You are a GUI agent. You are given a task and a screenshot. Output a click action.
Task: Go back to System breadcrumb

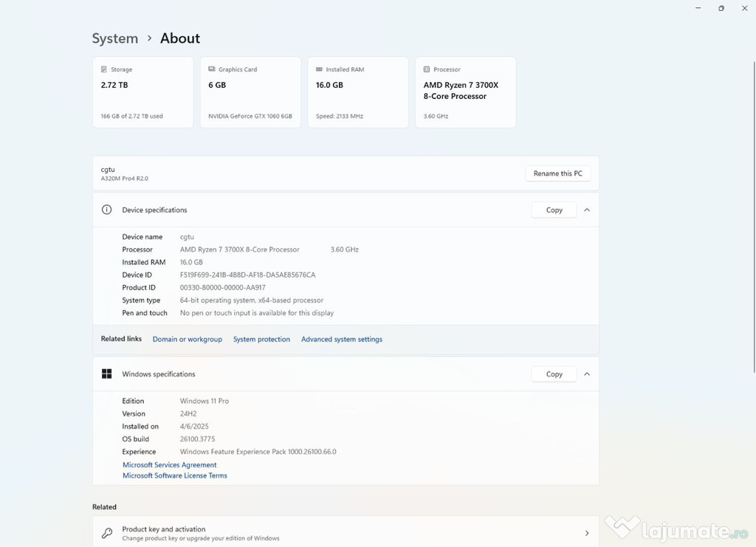click(115, 38)
